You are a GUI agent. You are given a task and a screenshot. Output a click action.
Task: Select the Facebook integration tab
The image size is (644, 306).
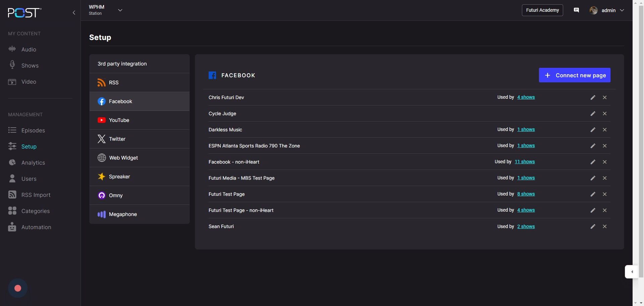click(140, 101)
